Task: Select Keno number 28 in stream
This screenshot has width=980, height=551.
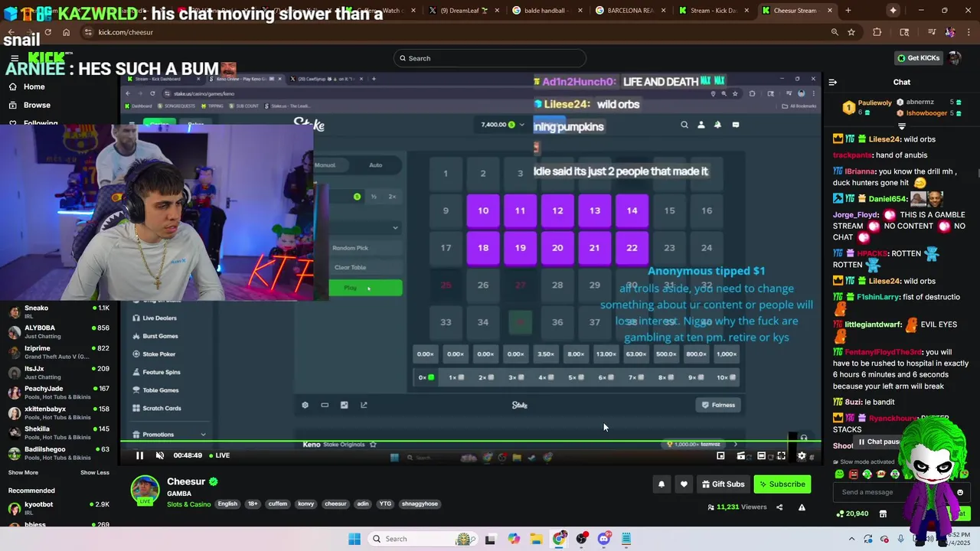Action: point(557,285)
